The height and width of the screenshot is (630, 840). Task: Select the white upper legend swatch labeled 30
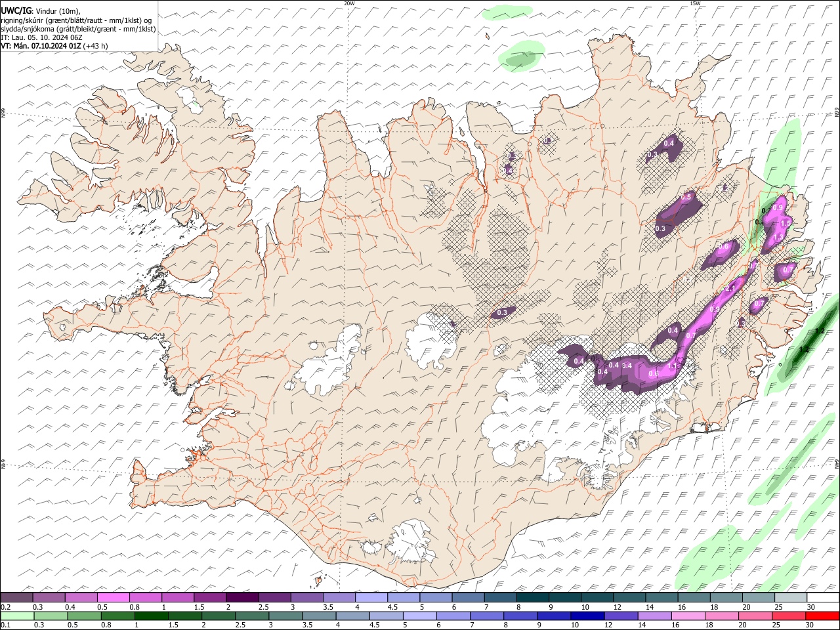824,597
